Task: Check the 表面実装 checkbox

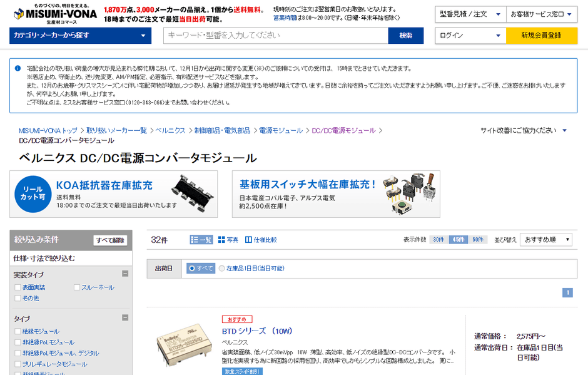Action: [18, 287]
